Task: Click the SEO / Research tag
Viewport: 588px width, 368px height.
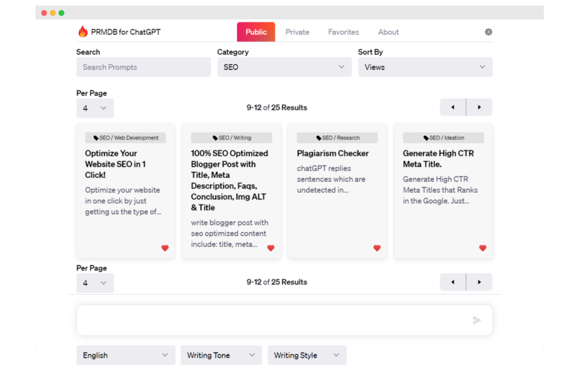Action: tap(337, 138)
